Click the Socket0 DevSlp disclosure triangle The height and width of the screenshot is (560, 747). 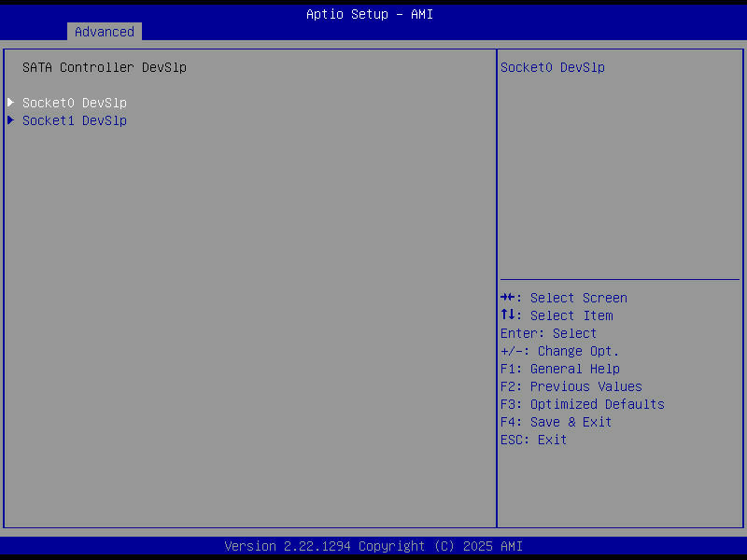(10, 103)
